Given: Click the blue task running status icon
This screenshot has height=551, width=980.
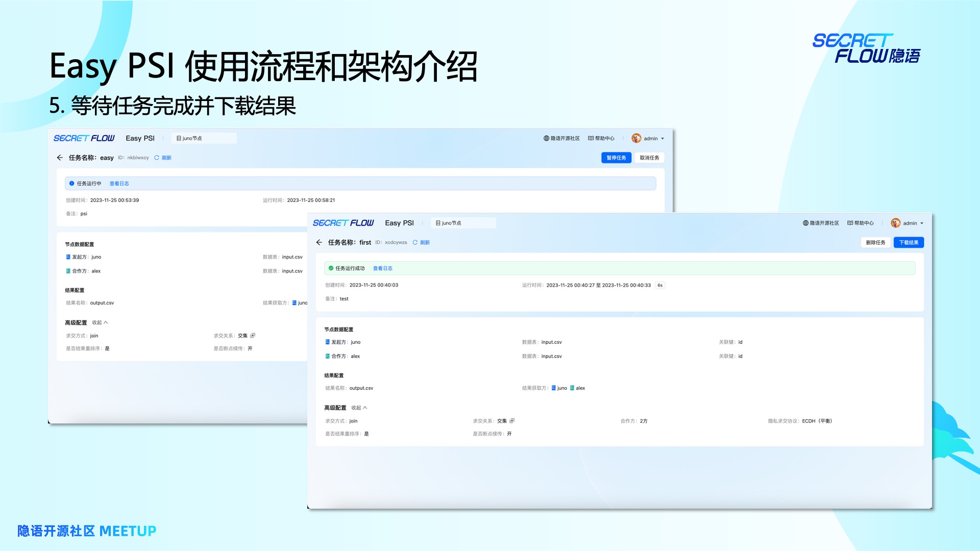Looking at the screenshot, I should [71, 184].
